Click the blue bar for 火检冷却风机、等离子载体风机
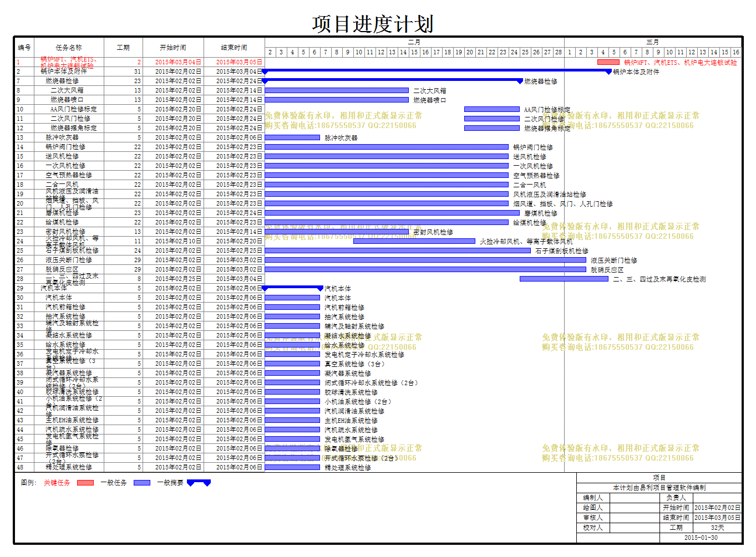 click(x=414, y=241)
